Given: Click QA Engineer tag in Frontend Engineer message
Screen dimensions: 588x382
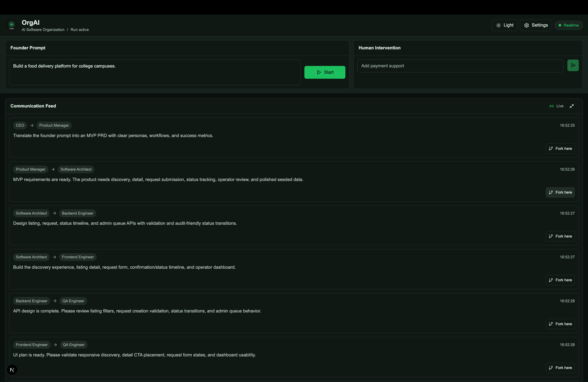Looking at the screenshot, I should click(x=74, y=345).
